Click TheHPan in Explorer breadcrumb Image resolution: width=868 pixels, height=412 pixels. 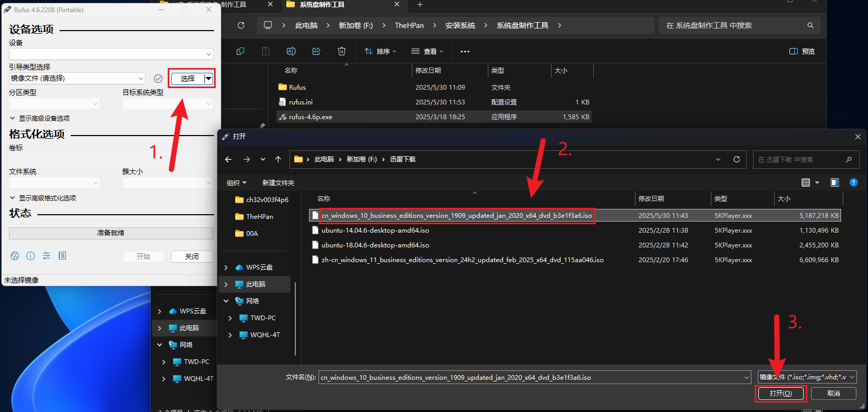pyautogui.click(x=409, y=25)
